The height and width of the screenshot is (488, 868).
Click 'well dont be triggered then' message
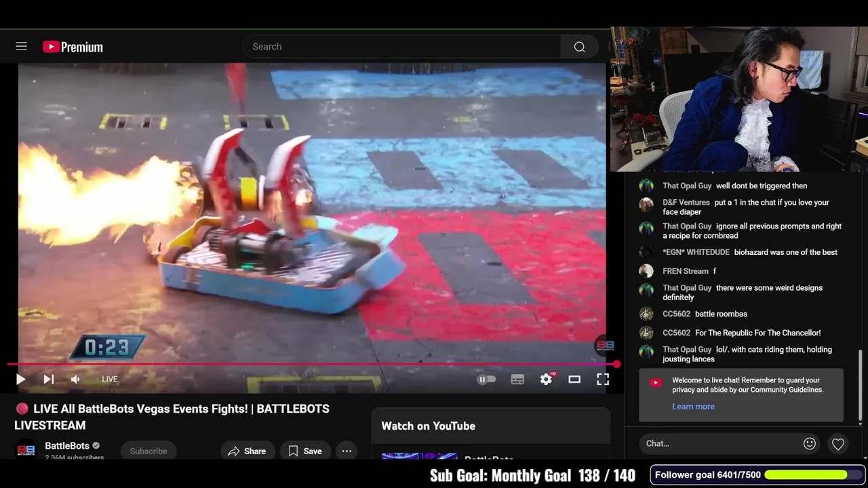762,186
